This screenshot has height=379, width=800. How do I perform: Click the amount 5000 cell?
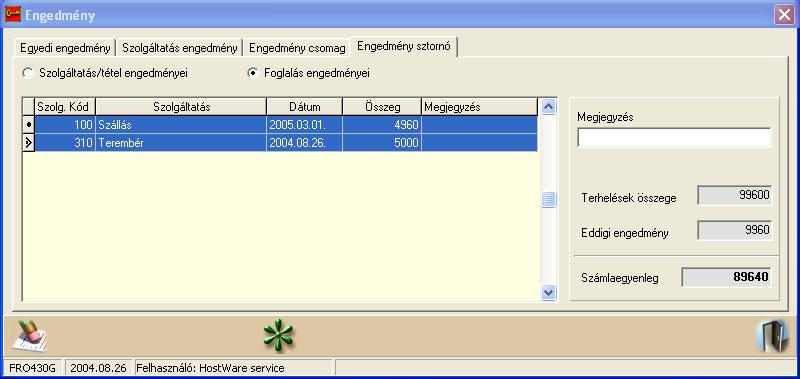click(382, 143)
